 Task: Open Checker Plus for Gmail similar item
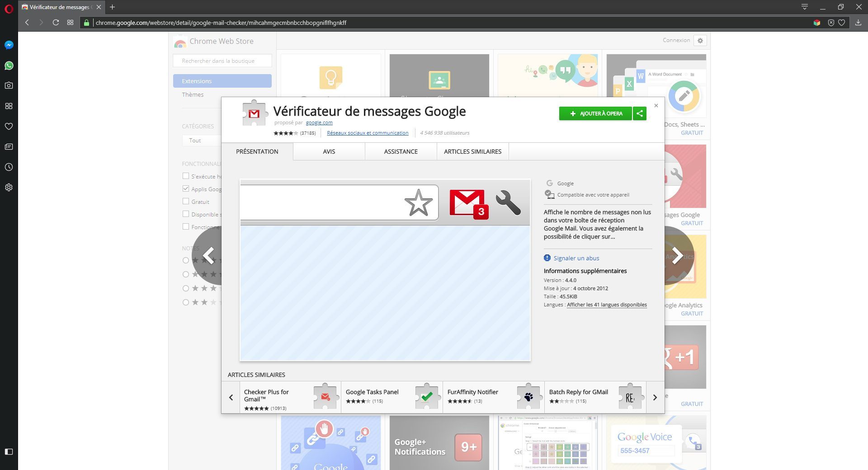[x=290, y=397]
